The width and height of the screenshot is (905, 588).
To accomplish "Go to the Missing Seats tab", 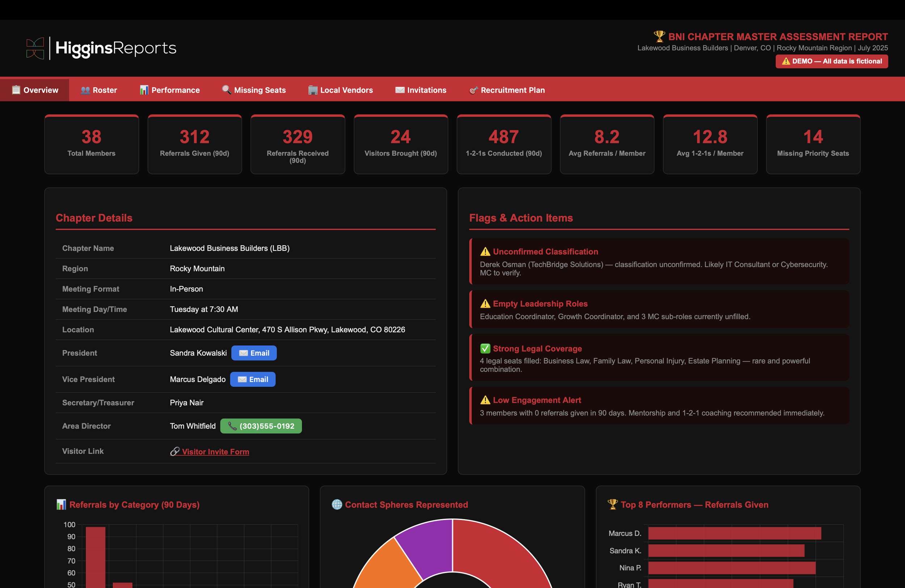I will point(254,90).
